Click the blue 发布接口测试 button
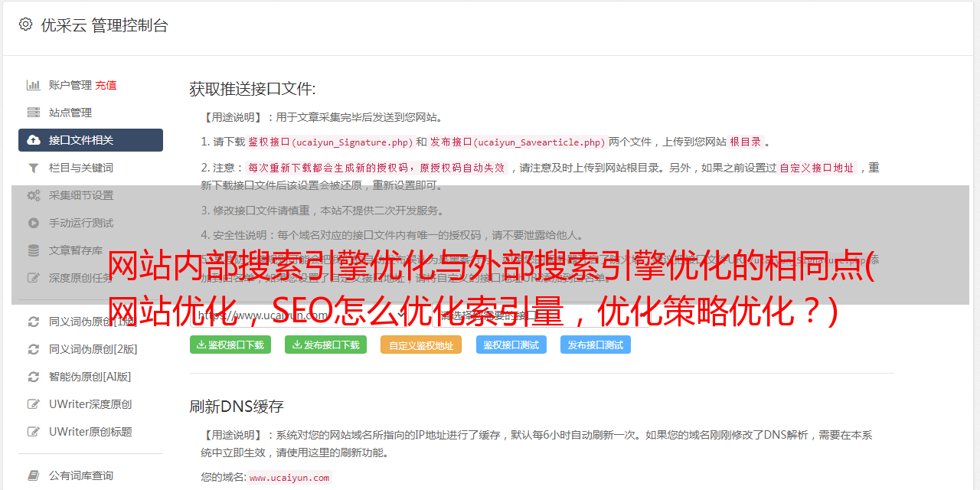Screen dimensions: 980x490 [596, 345]
